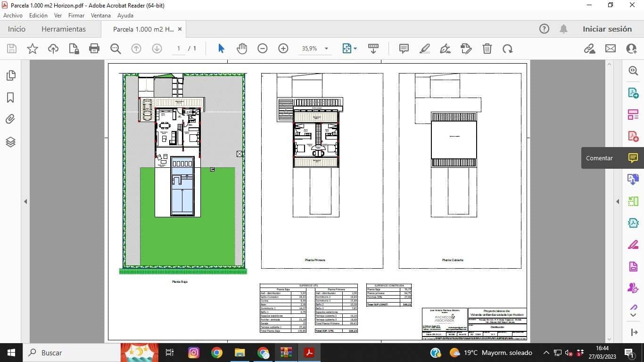Viewport: 644px width, 362px height.
Task: Click the zoom in plus button
Action: click(283, 49)
